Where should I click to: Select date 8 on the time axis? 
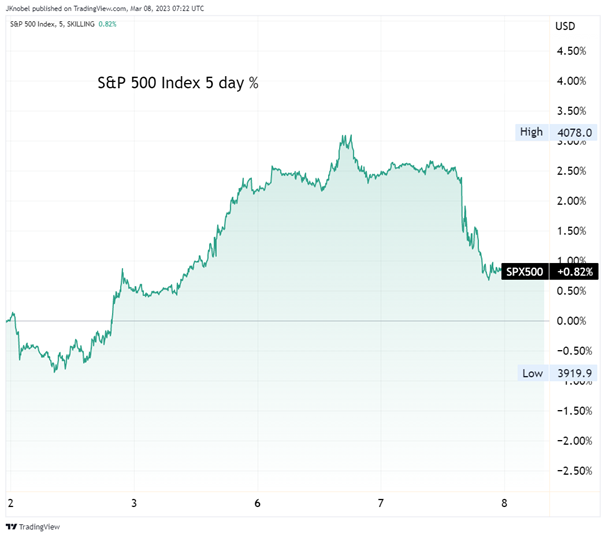tap(505, 504)
